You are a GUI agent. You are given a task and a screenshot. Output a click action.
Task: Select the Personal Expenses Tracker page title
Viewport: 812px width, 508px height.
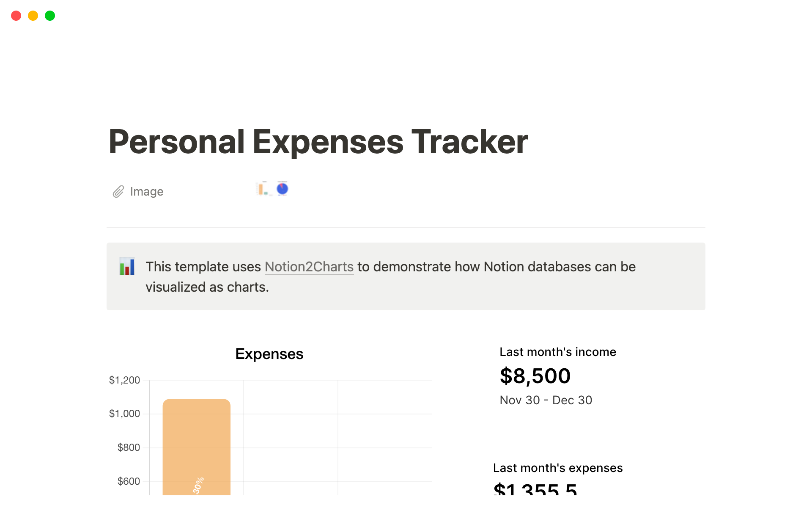tap(318, 142)
